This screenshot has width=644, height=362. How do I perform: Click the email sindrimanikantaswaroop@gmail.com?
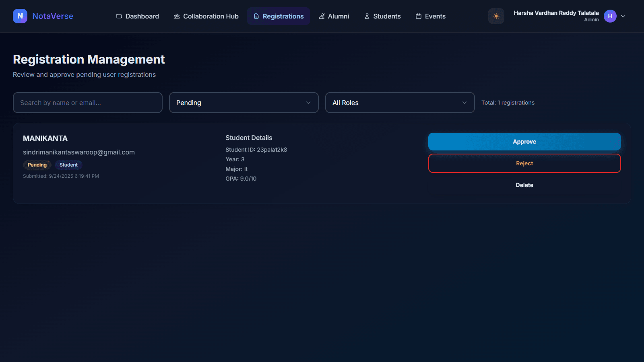[x=79, y=152]
